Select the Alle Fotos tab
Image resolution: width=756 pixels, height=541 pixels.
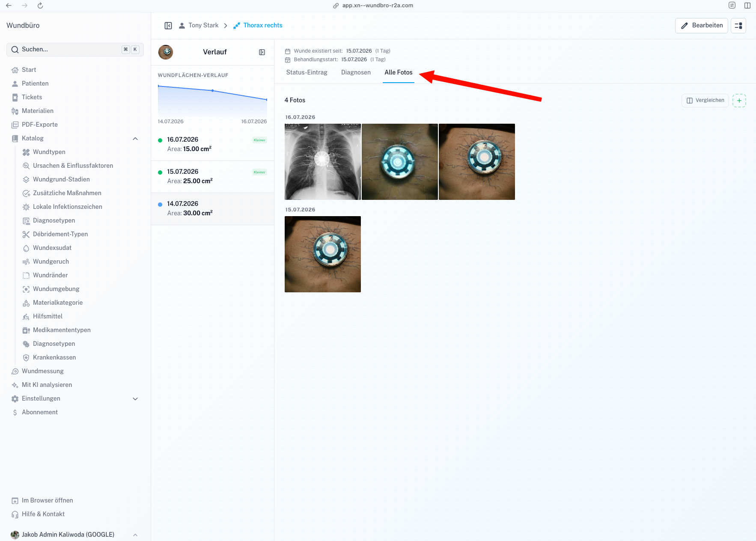coord(398,72)
